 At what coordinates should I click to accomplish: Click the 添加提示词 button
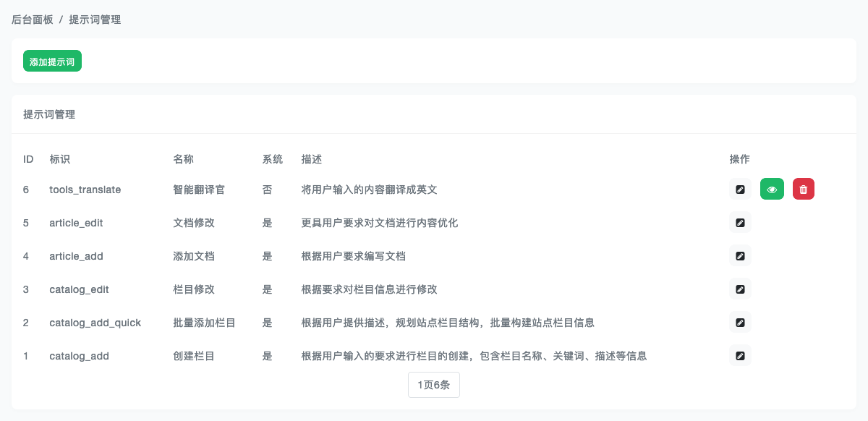(x=52, y=61)
